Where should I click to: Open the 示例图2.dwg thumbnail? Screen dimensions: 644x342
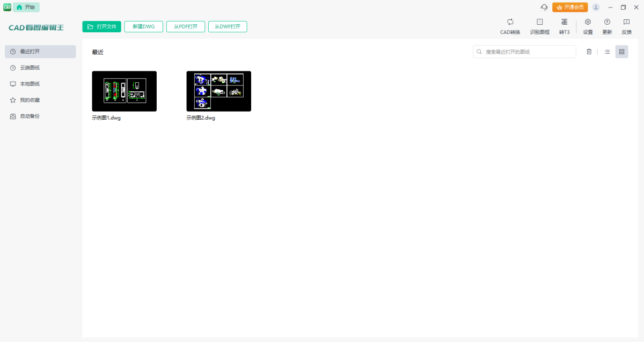click(x=218, y=91)
